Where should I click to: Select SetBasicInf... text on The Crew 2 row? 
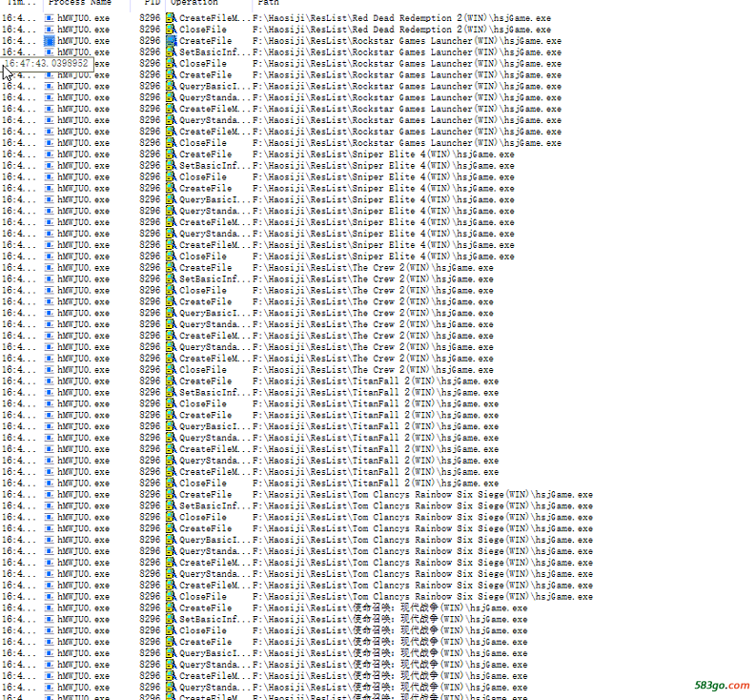(214, 278)
